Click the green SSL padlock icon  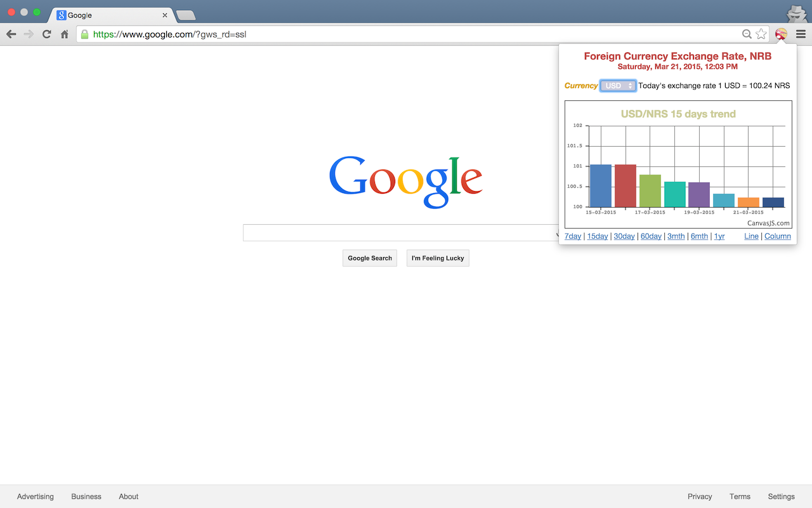(x=84, y=34)
